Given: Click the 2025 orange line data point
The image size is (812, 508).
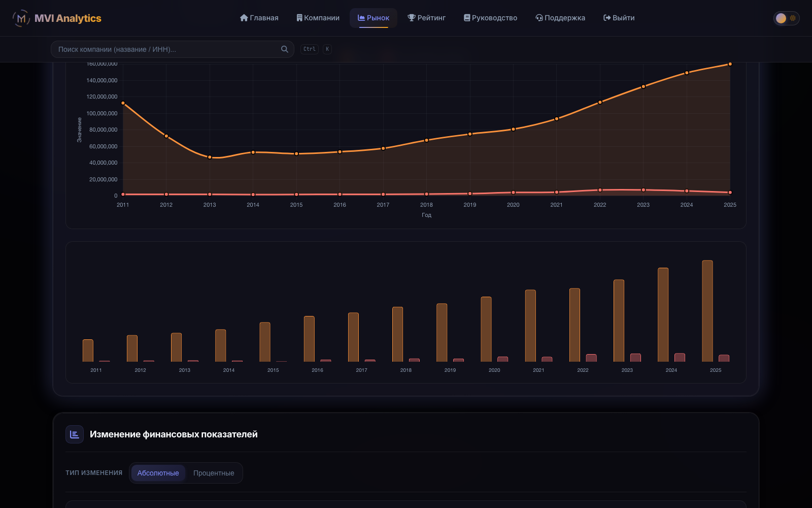Looking at the screenshot, I should [730, 64].
